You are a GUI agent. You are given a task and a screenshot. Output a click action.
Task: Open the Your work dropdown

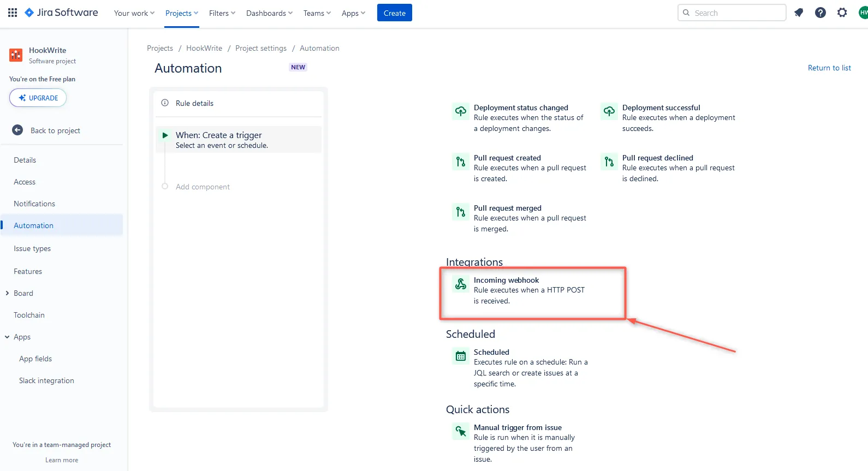click(x=134, y=13)
